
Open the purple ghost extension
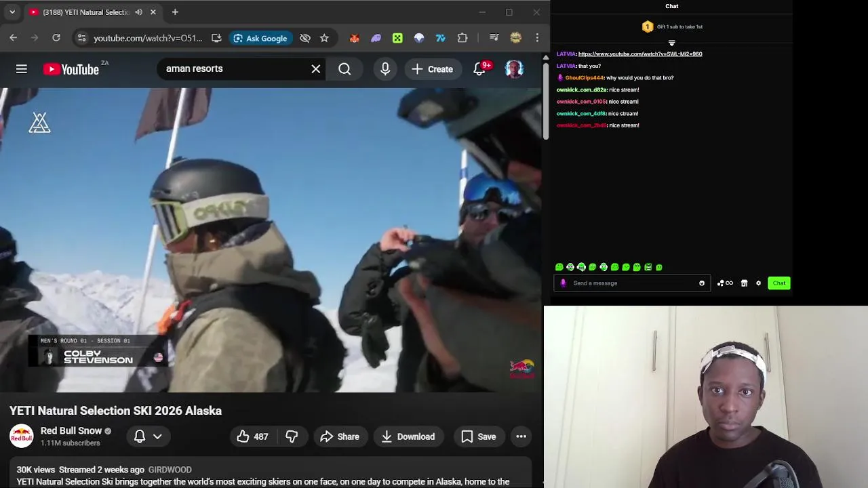pyautogui.click(x=376, y=38)
